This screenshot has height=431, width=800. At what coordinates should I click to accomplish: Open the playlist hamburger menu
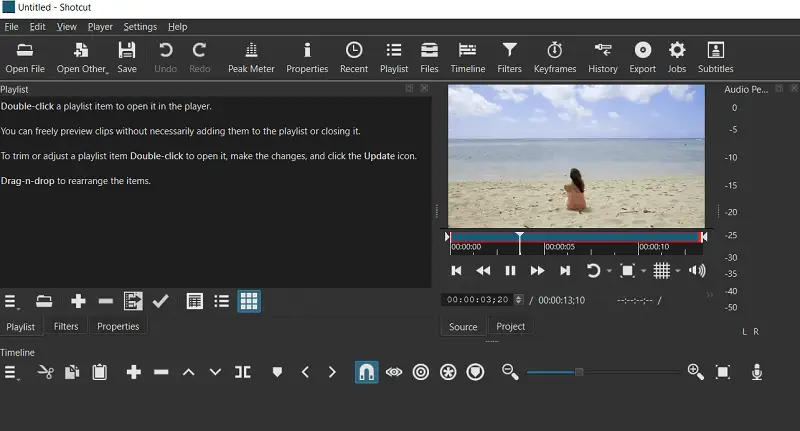[11, 301]
